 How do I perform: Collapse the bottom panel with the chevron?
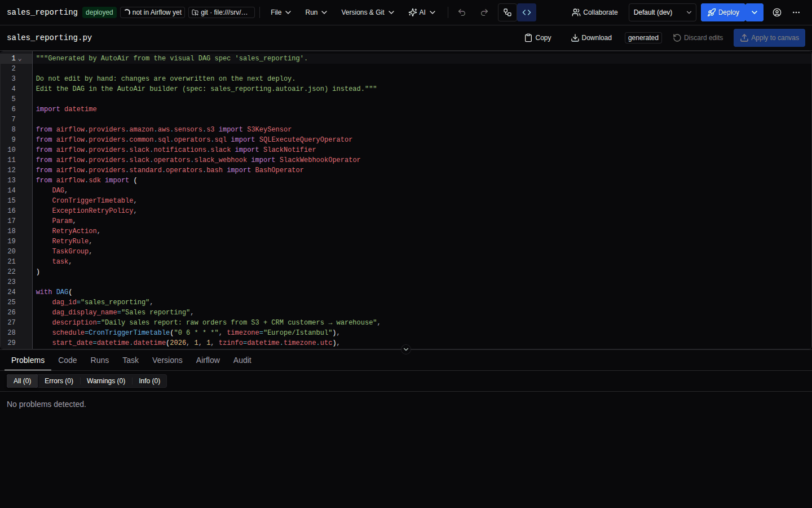click(x=406, y=349)
